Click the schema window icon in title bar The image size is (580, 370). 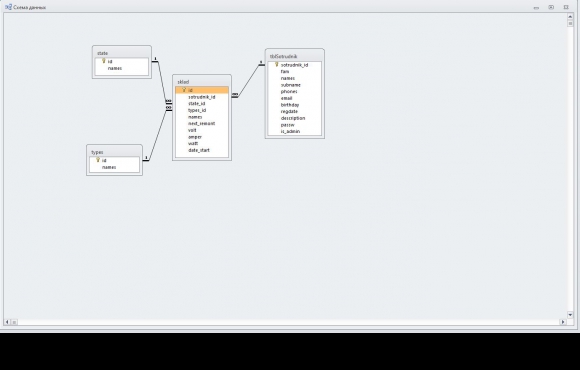click(8, 7)
